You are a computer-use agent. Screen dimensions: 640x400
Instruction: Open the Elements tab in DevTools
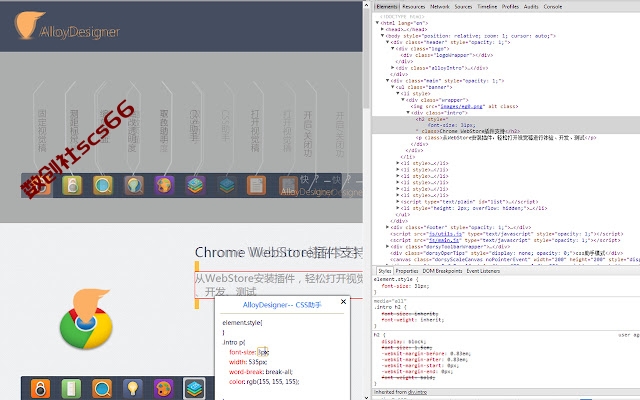point(387,7)
